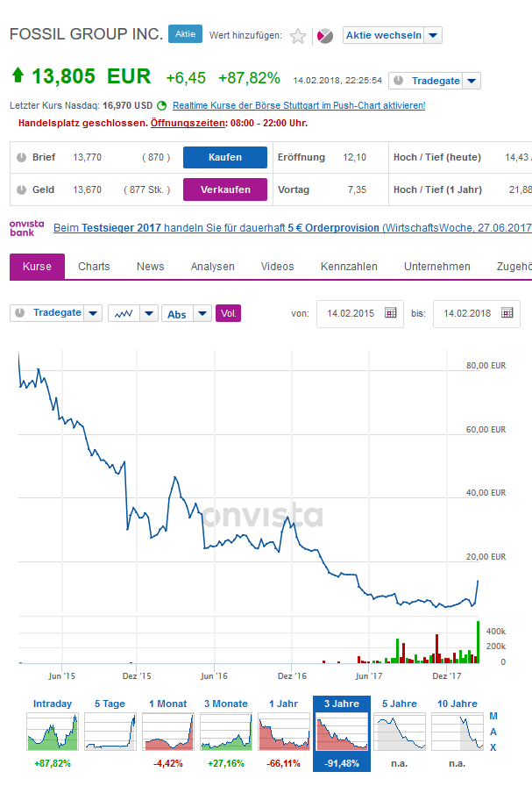
Task: Switch to the Charts tab
Action: pos(94,267)
